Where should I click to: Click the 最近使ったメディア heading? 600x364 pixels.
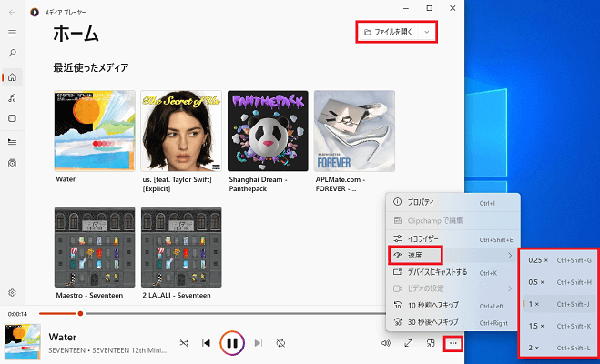[x=91, y=67]
